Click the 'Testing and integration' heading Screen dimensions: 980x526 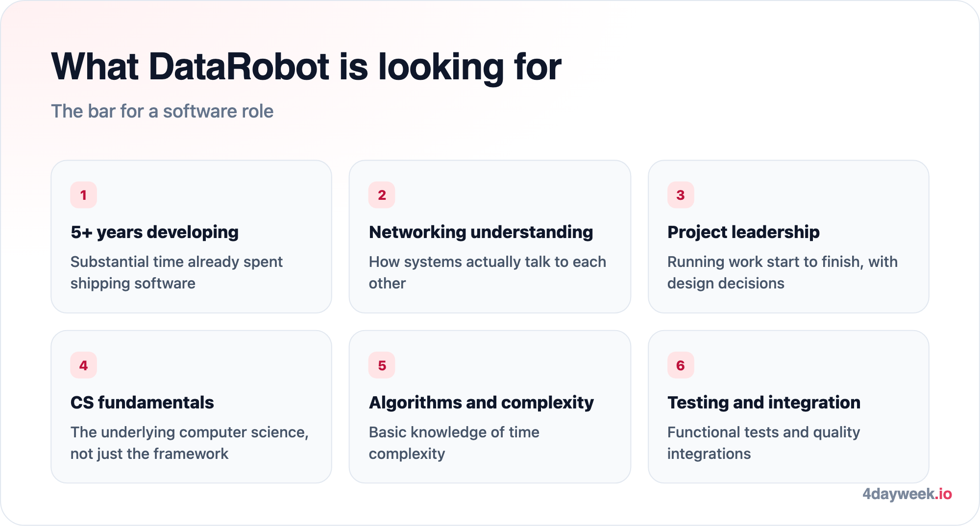click(763, 403)
